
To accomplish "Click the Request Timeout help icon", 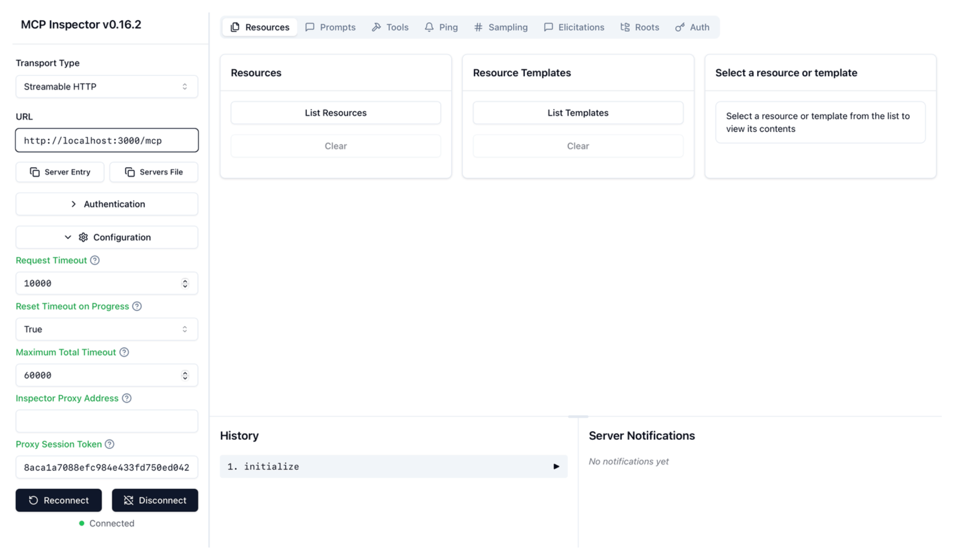I will pos(95,260).
